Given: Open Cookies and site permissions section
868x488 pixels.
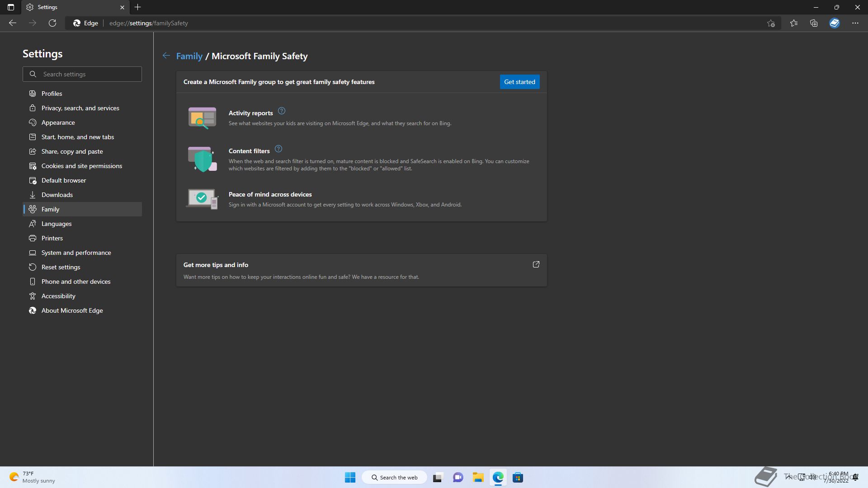Looking at the screenshot, I should (x=82, y=166).
